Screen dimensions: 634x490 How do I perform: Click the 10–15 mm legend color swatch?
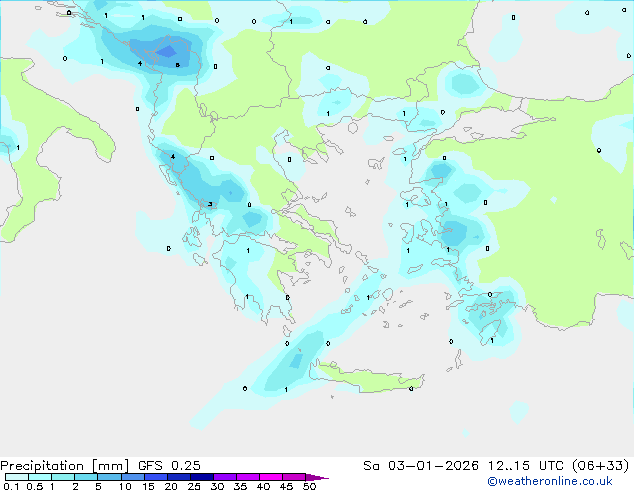click(x=132, y=477)
